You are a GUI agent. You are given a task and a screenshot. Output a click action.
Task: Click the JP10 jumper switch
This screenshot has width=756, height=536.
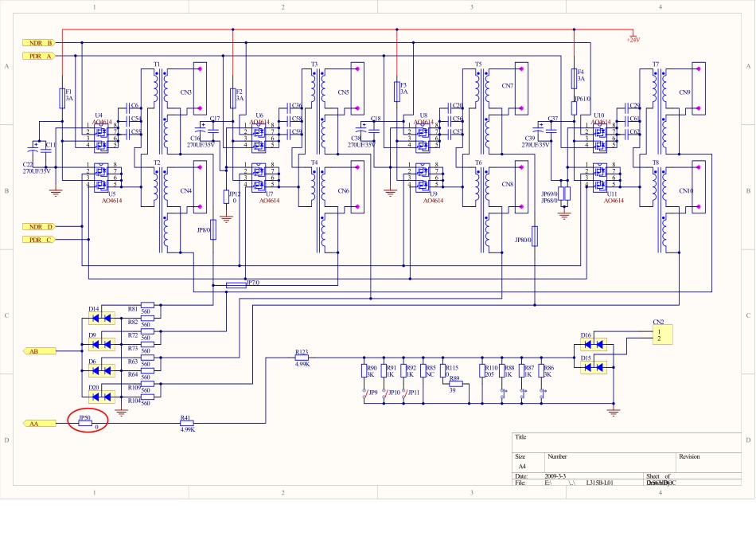385,393
